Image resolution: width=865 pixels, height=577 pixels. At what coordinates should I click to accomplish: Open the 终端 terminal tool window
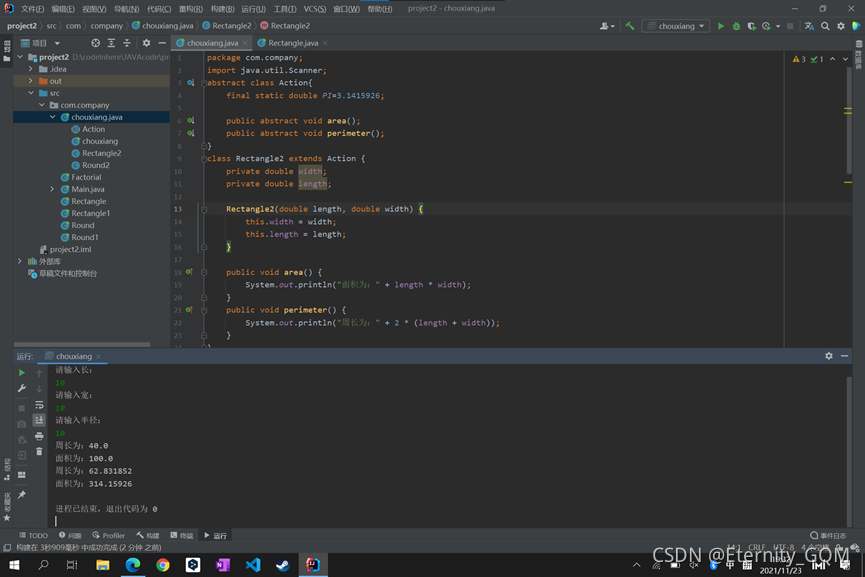[x=181, y=536]
